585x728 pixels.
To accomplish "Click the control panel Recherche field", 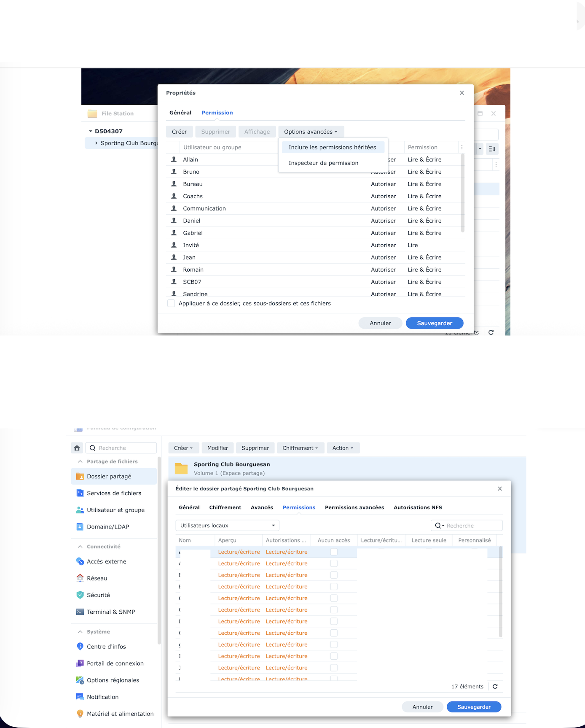I will [x=121, y=448].
